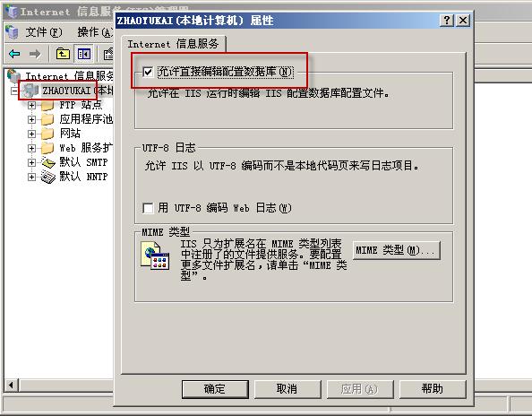
Task: Collapse the ZHAOYUKAI computer tree node
Action: pos(14,91)
